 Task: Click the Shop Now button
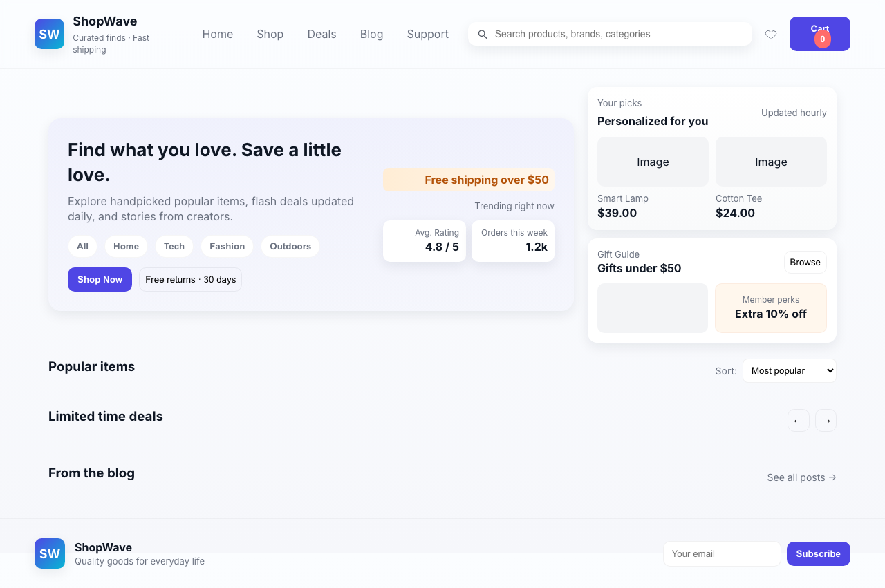click(x=100, y=279)
